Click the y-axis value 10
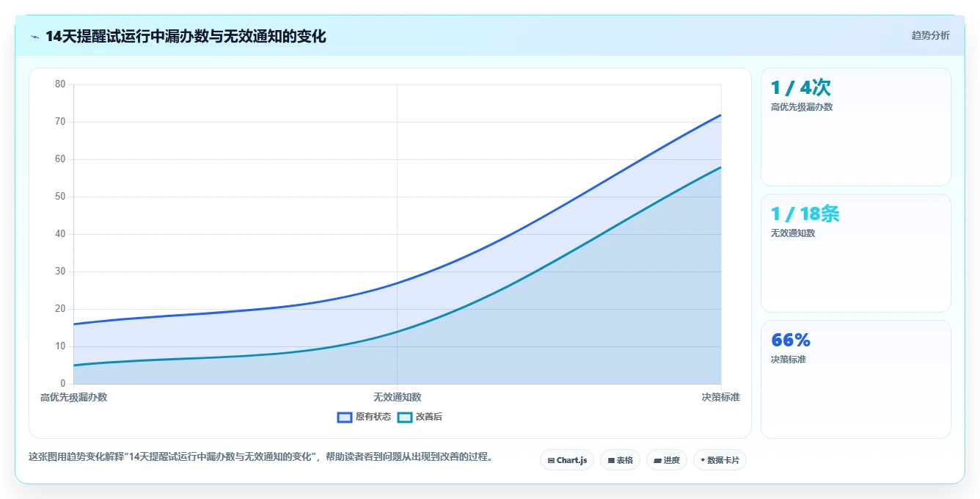The image size is (980, 499). point(60,346)
